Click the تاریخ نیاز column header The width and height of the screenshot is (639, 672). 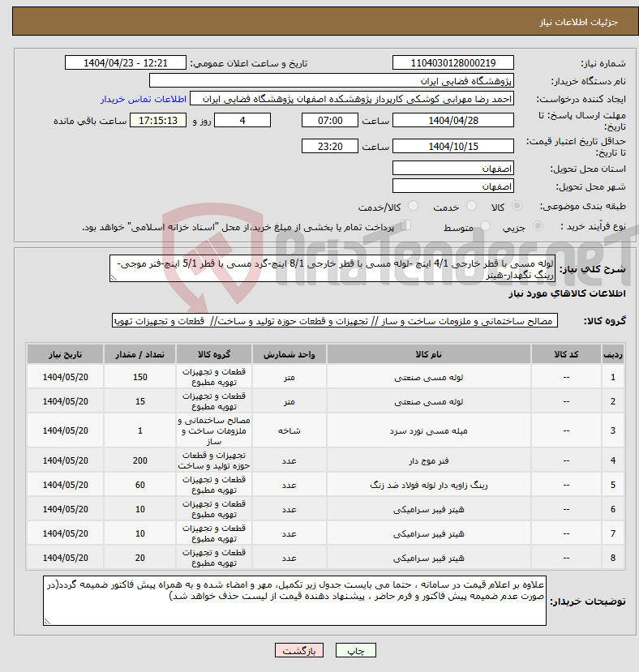(65, 354)
